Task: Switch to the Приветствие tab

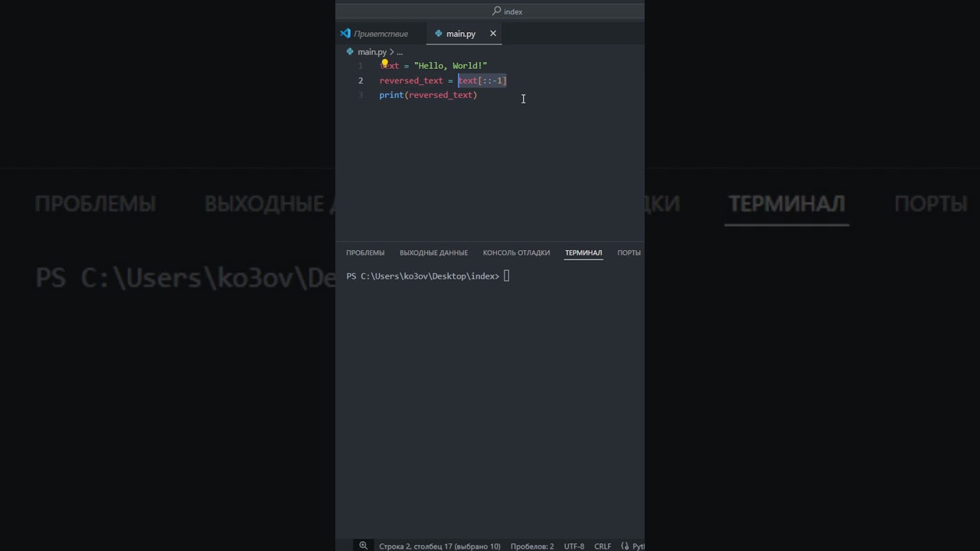Action: (381, 34)
